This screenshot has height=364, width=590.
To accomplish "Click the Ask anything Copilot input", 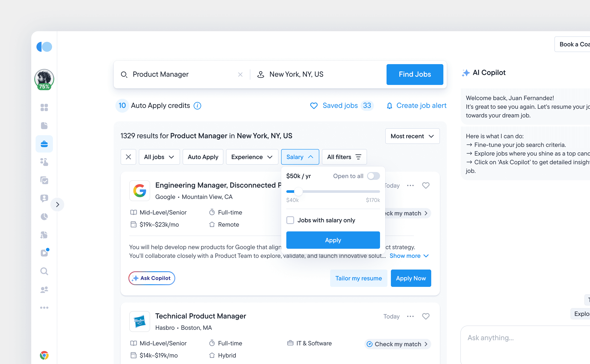I will tap(525, 345).
